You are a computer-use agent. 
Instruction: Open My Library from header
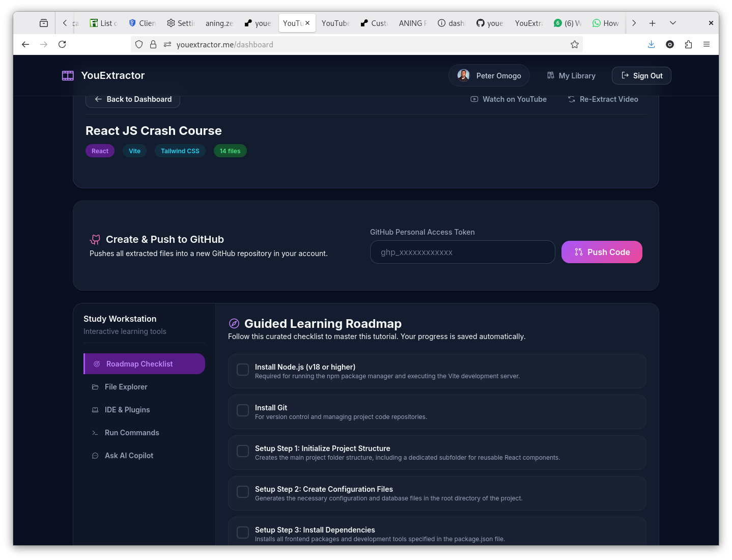[x=571, y=76]
